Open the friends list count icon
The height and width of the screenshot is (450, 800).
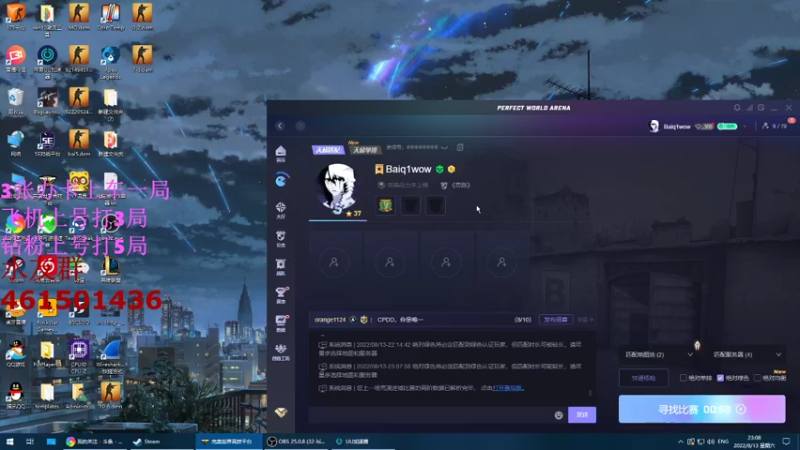[765, 126]
